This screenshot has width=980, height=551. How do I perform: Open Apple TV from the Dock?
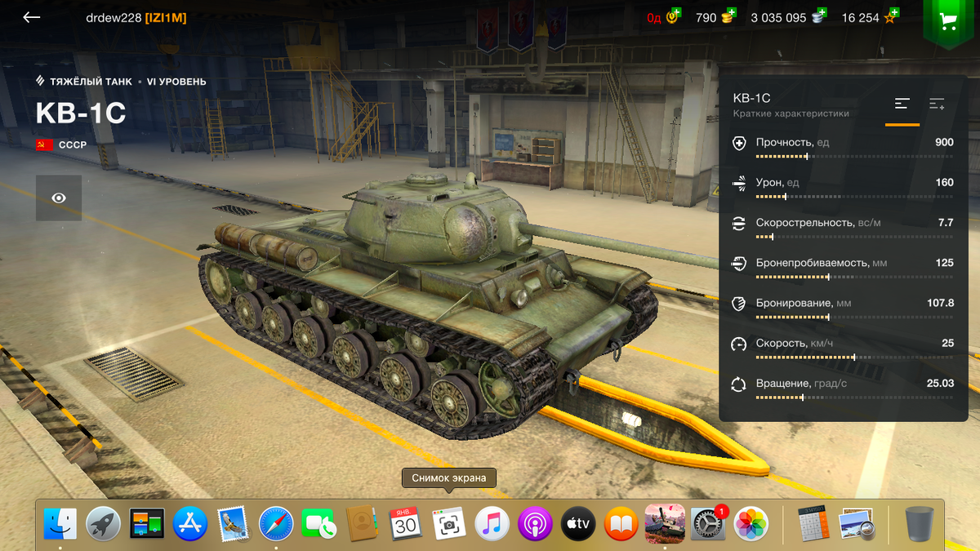578,523
